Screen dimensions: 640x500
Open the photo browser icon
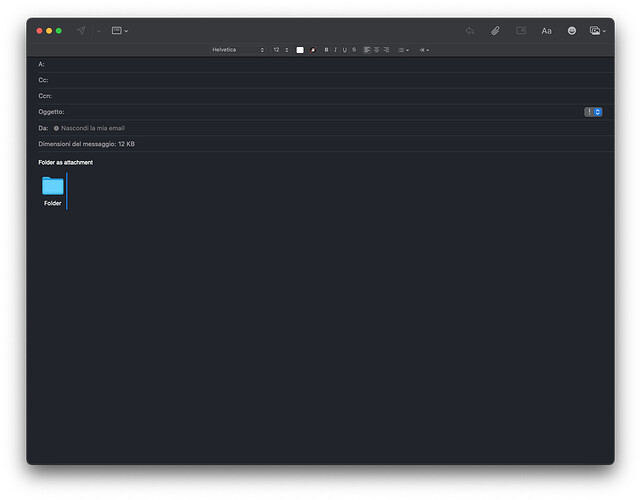[x=597, y=31]
